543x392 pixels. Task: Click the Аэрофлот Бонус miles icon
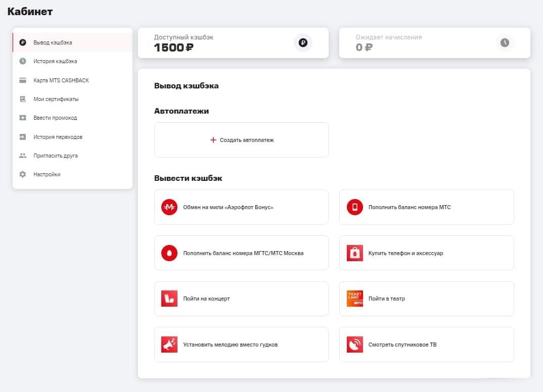click(169, 207)
